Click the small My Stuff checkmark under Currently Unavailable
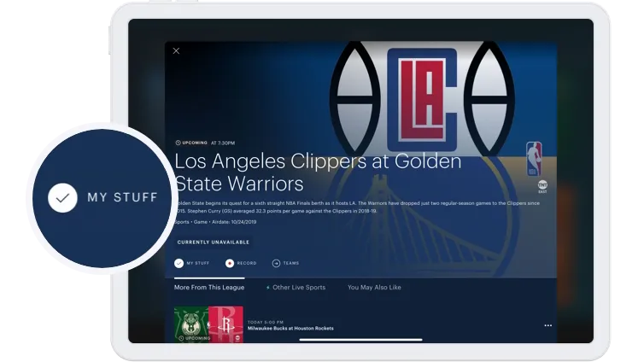644x362 pixels. (179, 264)
